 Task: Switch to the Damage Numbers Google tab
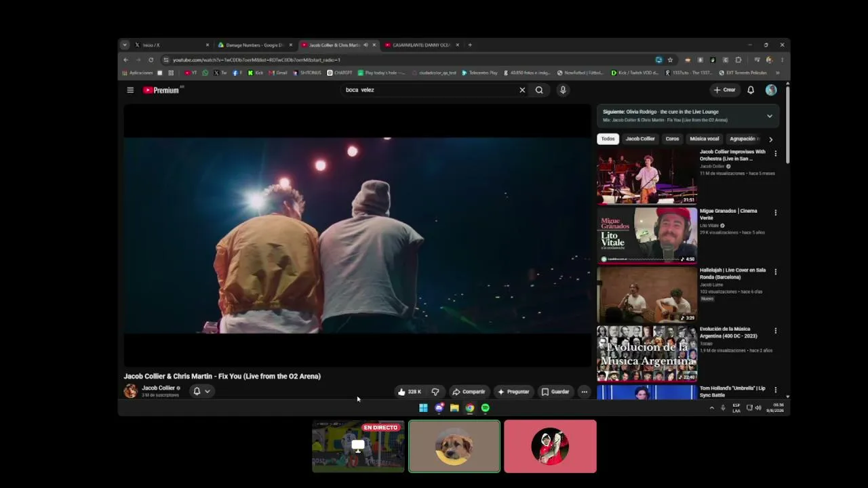[x=255, y=45]
